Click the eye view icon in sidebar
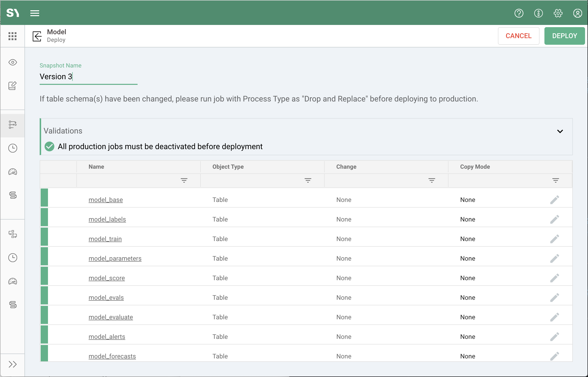 (x=12, y=62)
